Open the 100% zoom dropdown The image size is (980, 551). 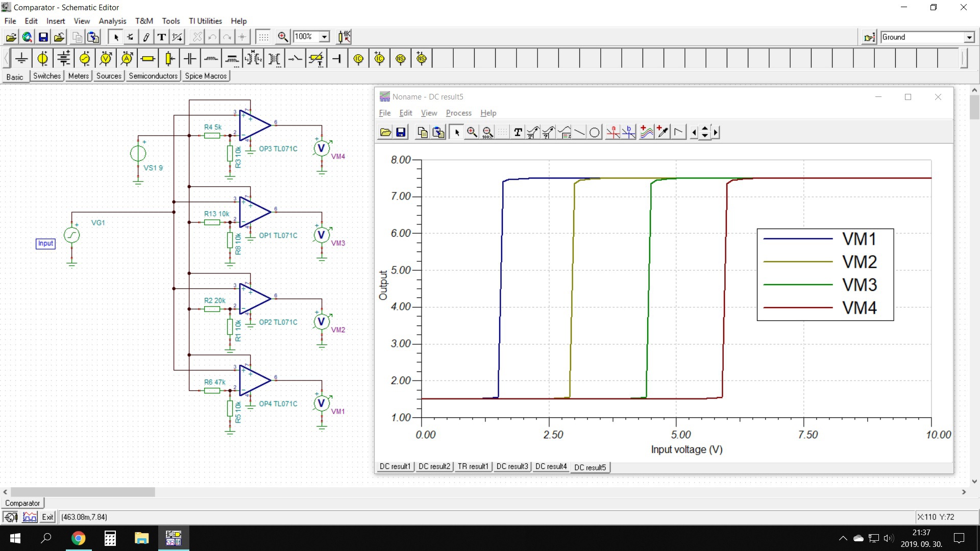(x=324, y=37)
